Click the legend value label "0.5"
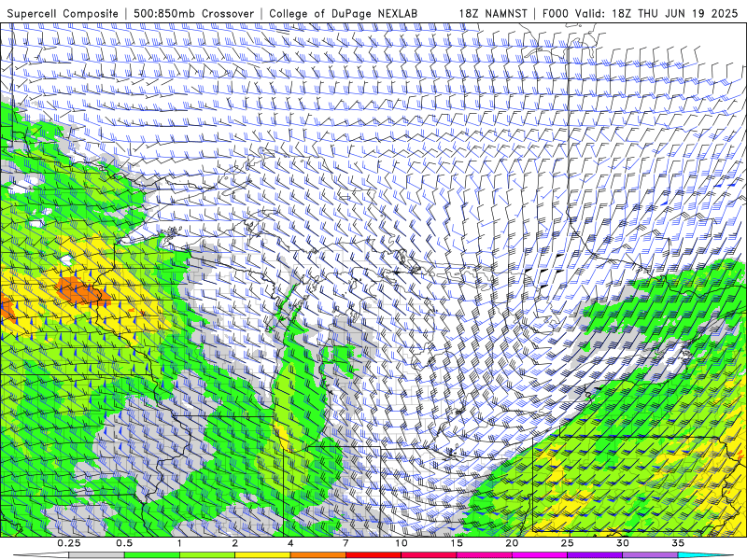 pyautogui.click(x=124, y=543)
